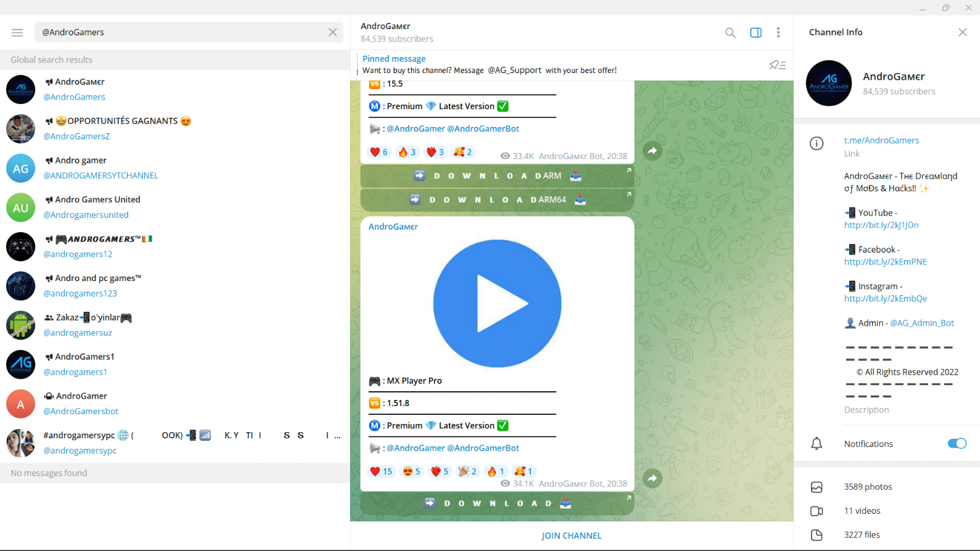
Task: Click the blue AG avatar of Andro gamer
Action: click(20, 168)
